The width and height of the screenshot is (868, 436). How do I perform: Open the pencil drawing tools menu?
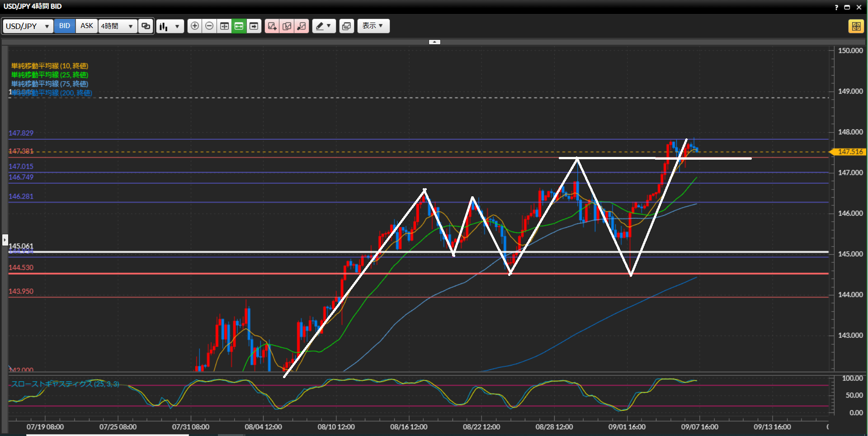click(324, 26)
